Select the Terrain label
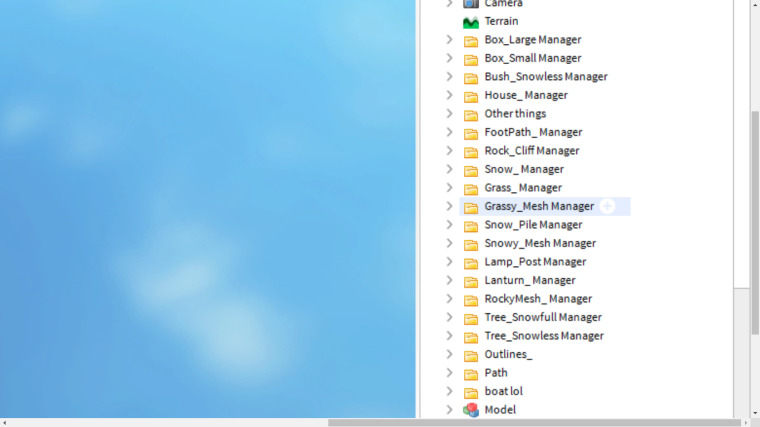Screen dimensions: 760x427 [x=501, y=21]
